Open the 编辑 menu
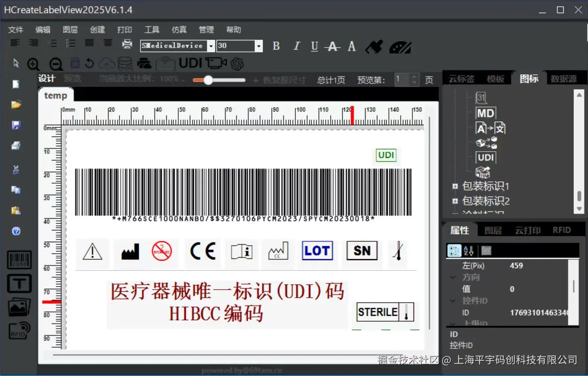The image size is (588, 376). pyautogui.click(x=43, y=30)
